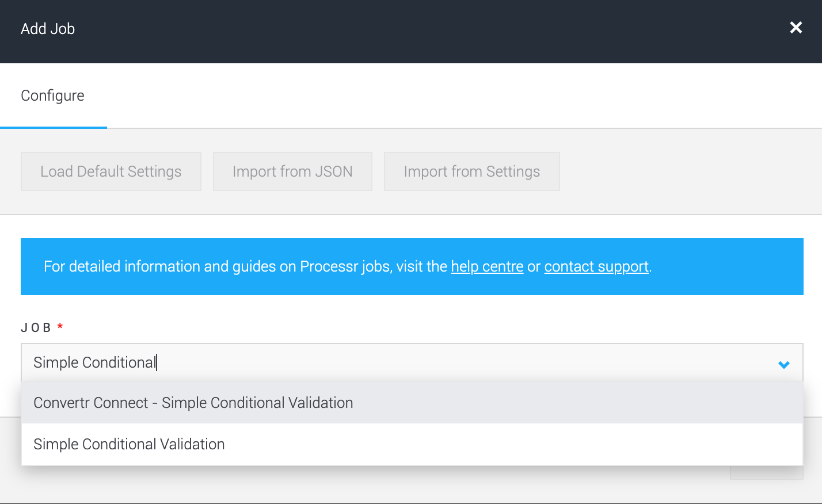Click grey toolbar area right of Import from Settings

(x=691, y=171)
